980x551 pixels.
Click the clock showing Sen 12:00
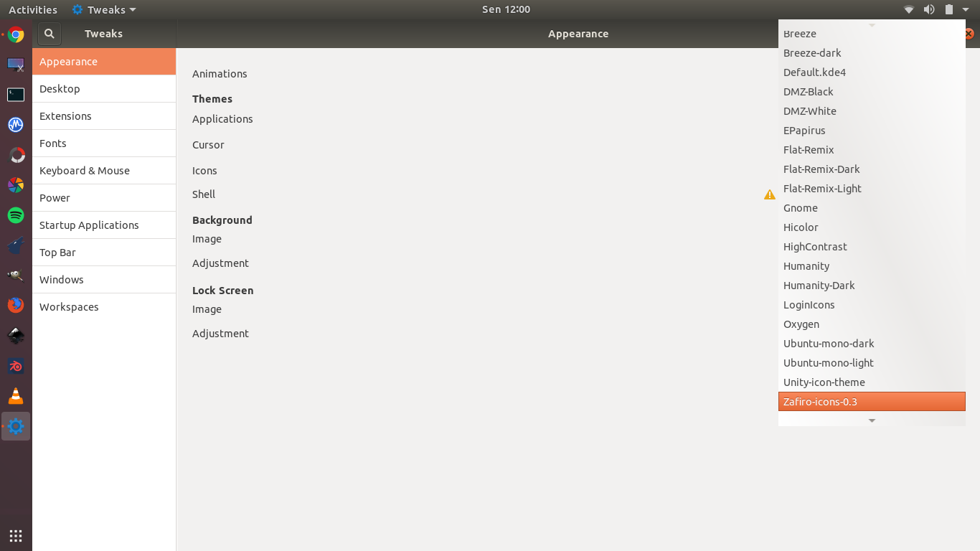tap(506, 9)
